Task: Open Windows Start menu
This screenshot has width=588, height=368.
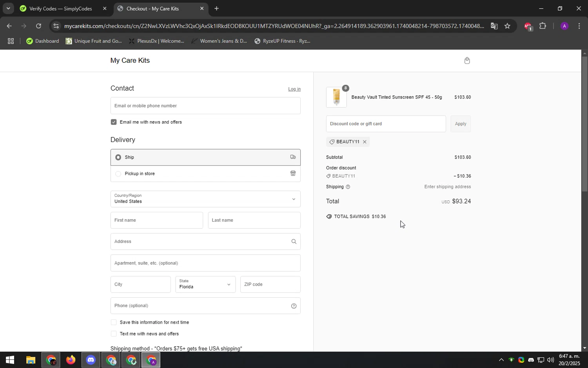Action: [9, 360]
